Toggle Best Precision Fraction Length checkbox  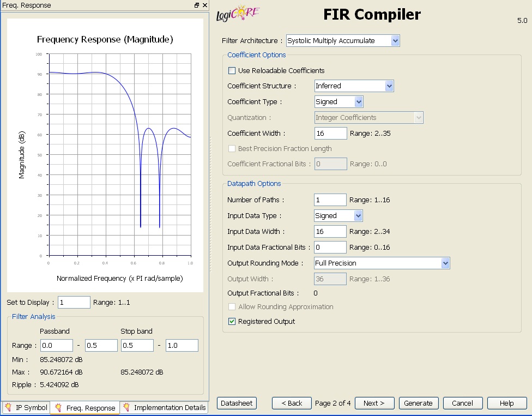pyautogui.click(x=232, y=149)
